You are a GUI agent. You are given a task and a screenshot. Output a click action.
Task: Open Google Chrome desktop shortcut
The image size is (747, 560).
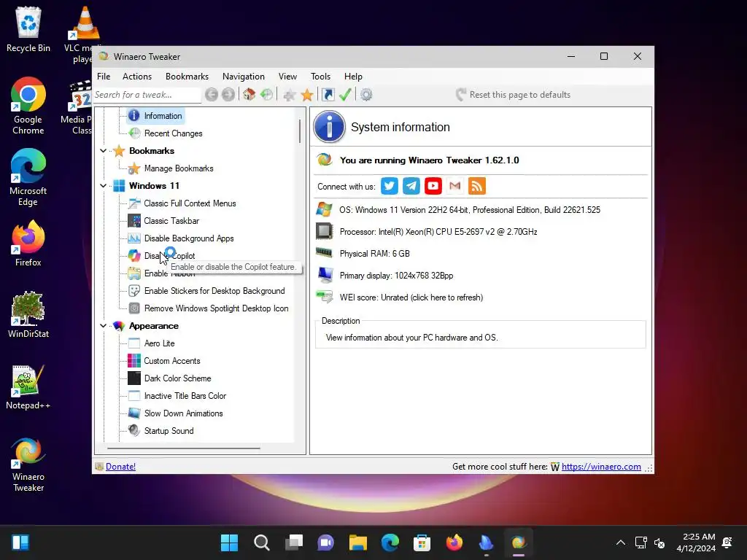pos(28,106)
